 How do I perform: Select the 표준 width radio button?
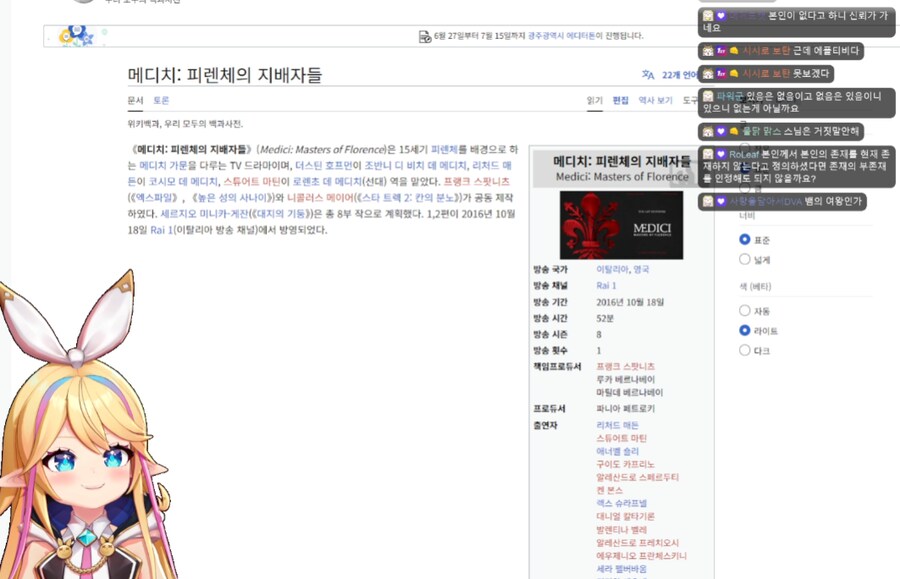click(x=744, y=239)
